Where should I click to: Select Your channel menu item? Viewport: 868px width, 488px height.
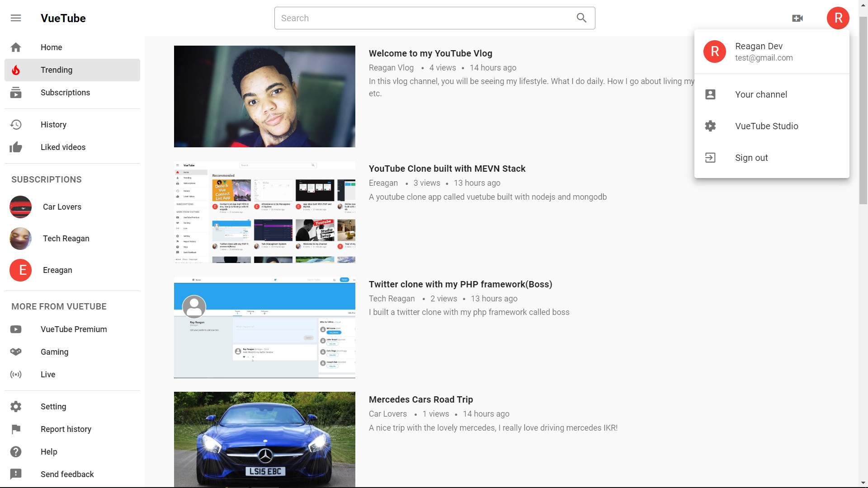[761, 94]
